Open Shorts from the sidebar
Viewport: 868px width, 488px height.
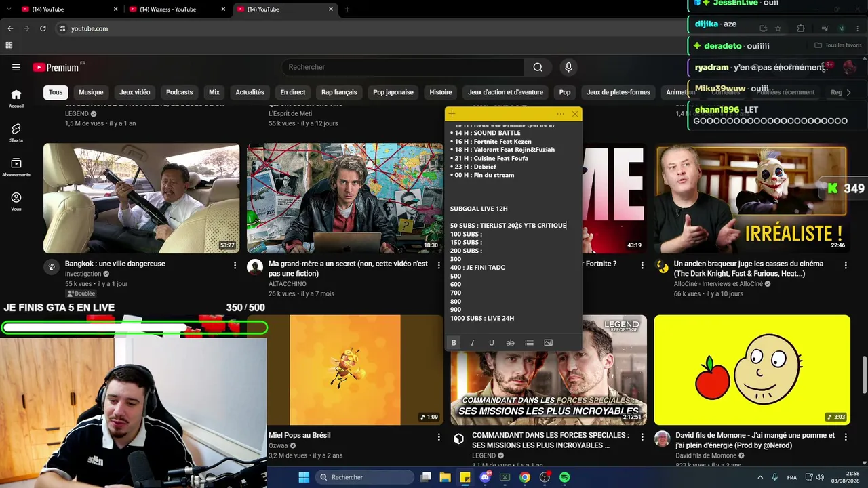pos(16,133)
